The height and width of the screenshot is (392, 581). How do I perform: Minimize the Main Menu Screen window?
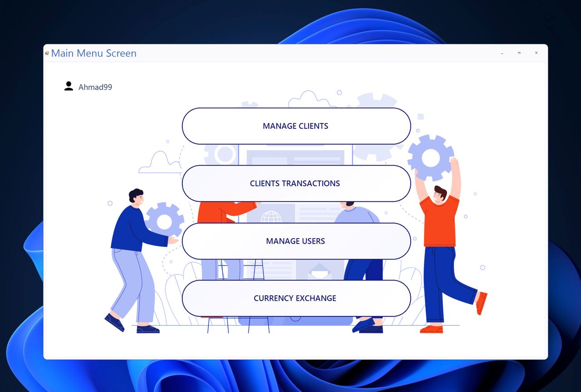(502, 53)
